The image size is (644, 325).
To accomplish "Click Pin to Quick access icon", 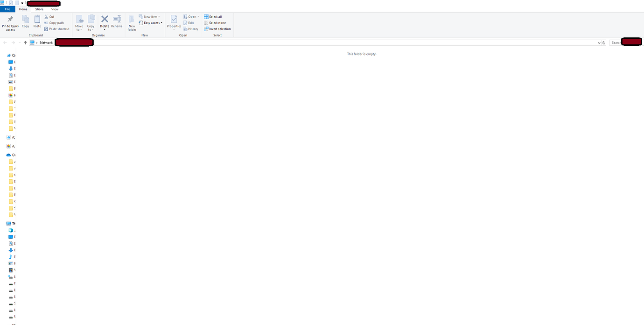I will click(x=10, y=19).
